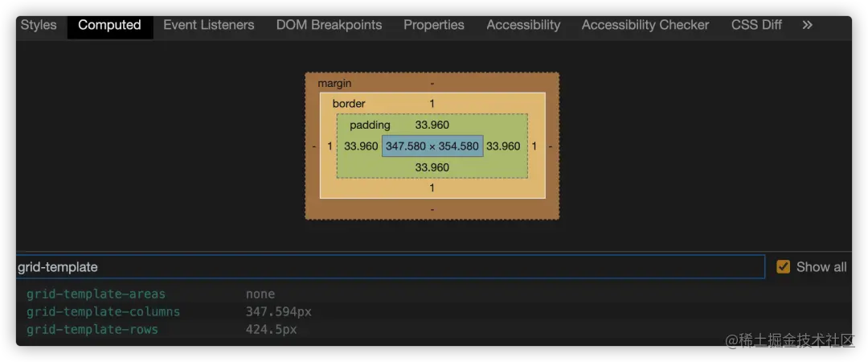Click the margin top dash value

click(432, 83)
